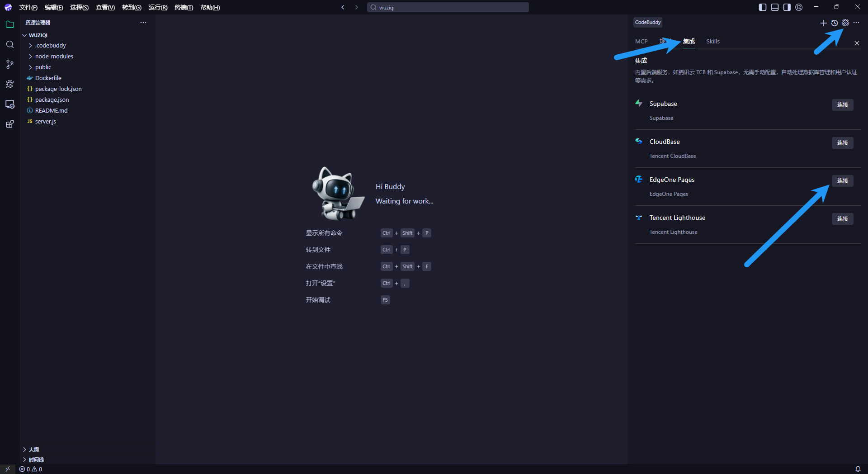This screenshot has width=868, height=474.
Task: Toggle the bottom panel layout button
Action: [x=775, y=7]
